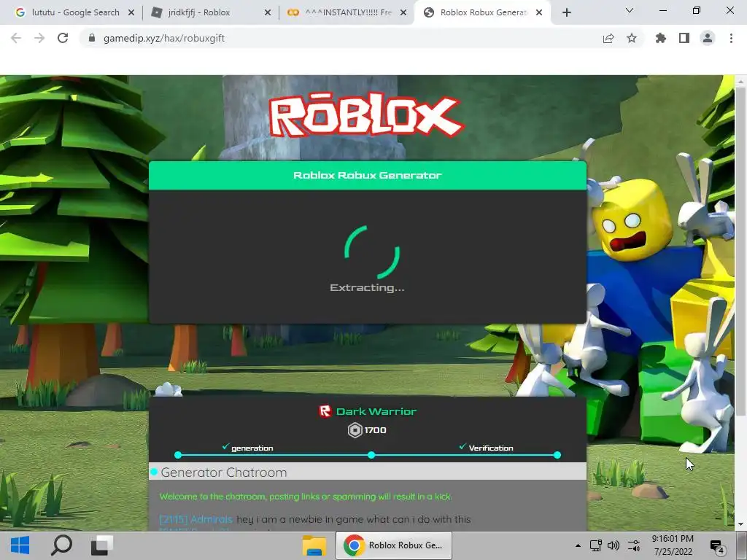Image resolution: width=747 pixels, height=560 pixels.
Task: Close the INSTANTLY Free tab
Action: (x=403, y=13)
